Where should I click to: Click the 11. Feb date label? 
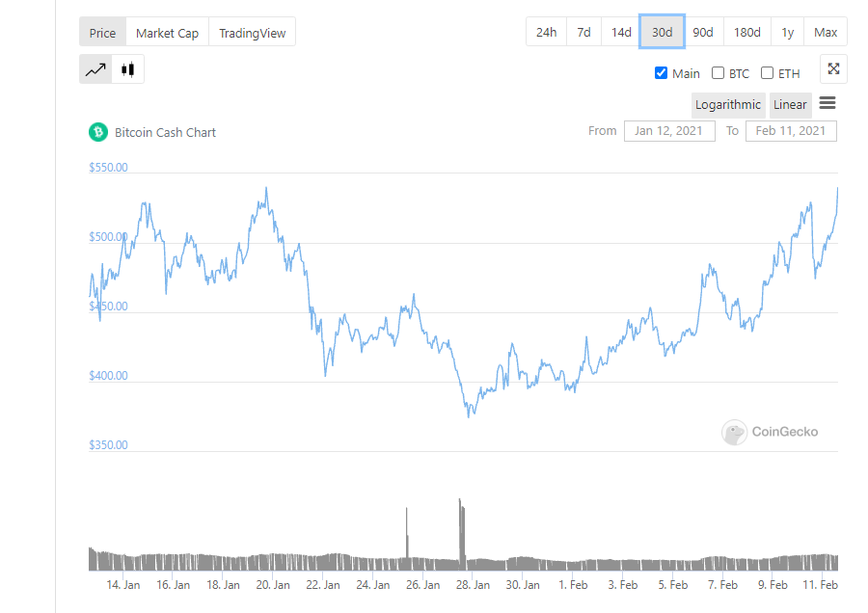tap(821, 585)
